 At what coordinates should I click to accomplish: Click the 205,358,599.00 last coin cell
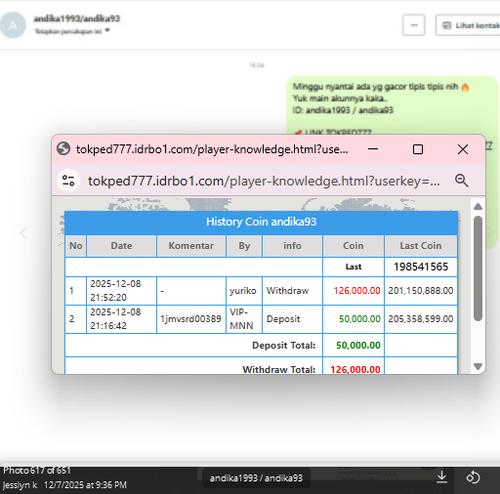tap(421, 319)
